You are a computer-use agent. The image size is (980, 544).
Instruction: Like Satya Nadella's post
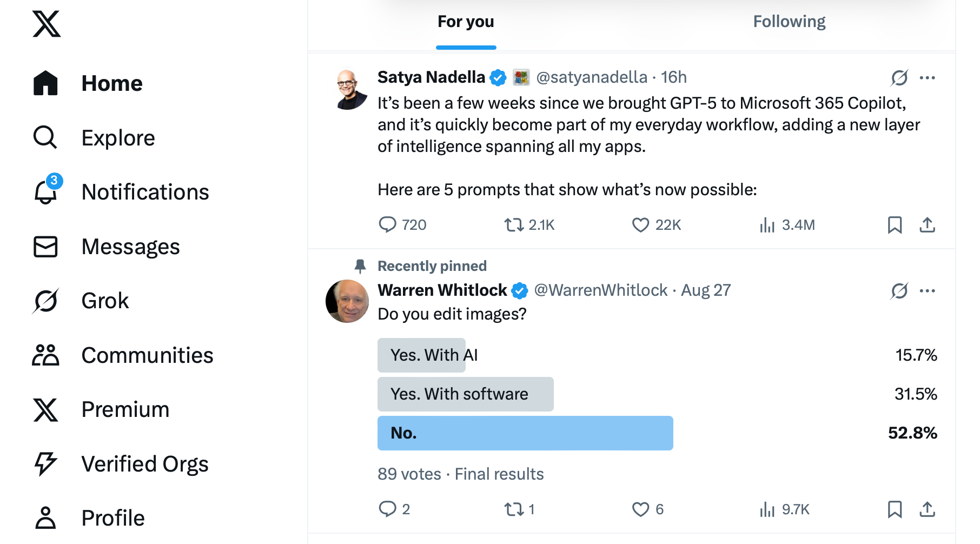[x=656, y=225]
